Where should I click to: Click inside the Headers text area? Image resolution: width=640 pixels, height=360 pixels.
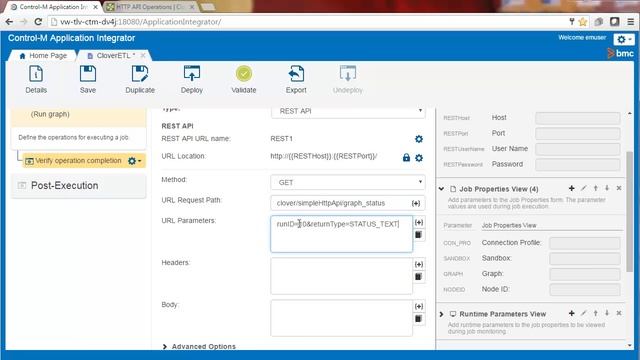tap(341, 276)
